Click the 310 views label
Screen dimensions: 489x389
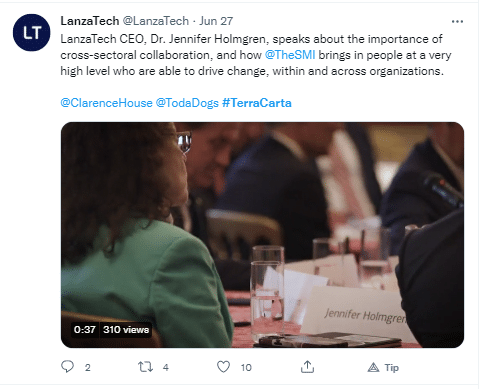[x=126, y=330]
